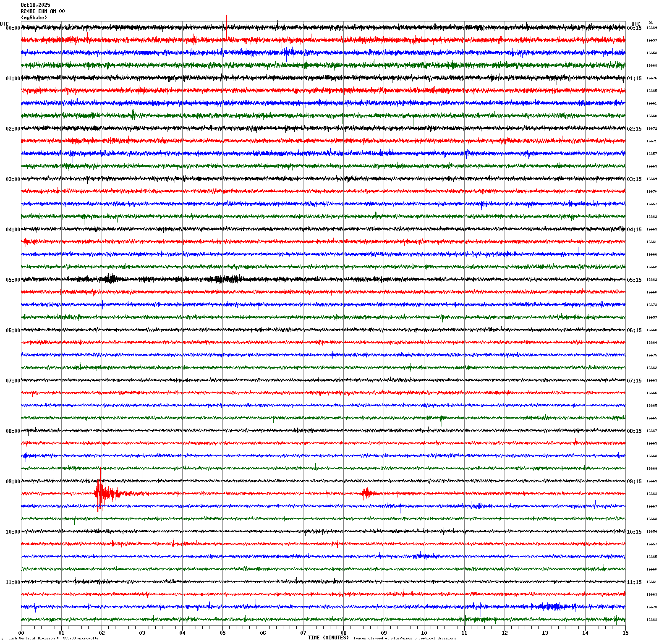Image resolution: width=659 pixels, height=644 pixels.
Task: Click the Traces clipped at plus/minus 5 divisions note
Action: (405, 639)
